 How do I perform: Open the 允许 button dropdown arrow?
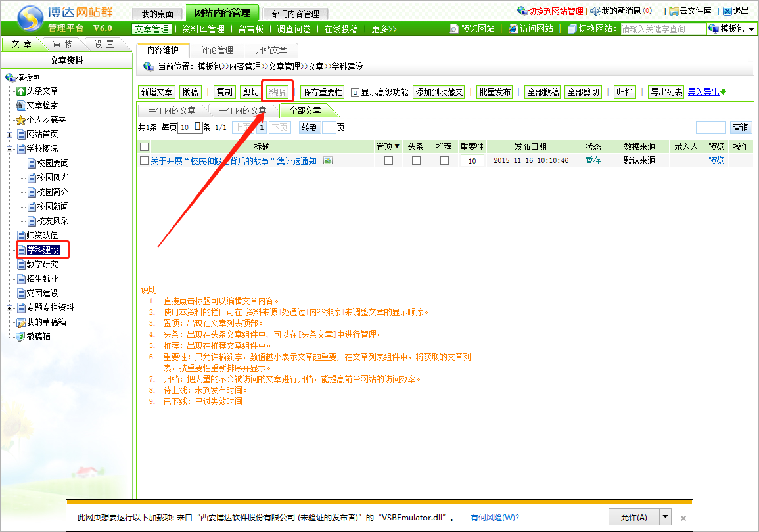(666, 517)
